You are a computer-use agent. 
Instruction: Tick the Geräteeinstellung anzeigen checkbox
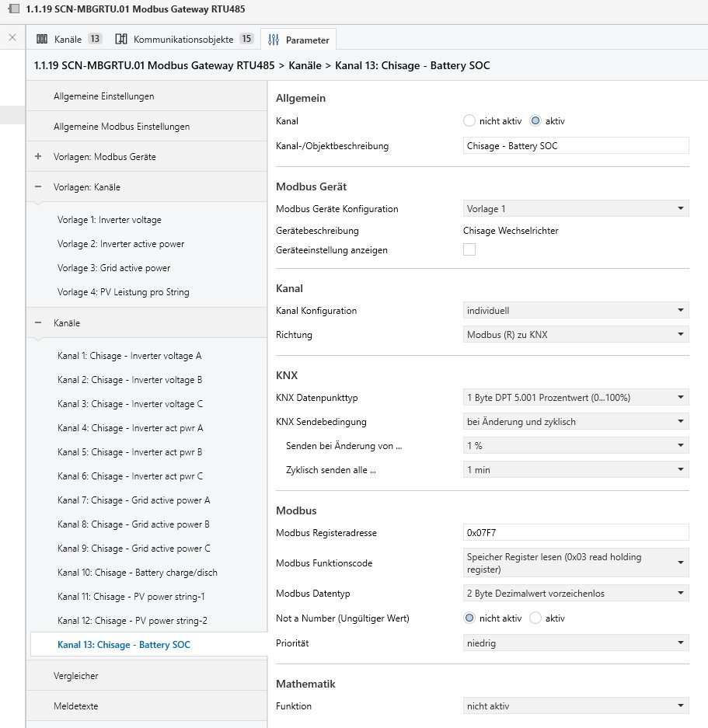pos(469,250)
